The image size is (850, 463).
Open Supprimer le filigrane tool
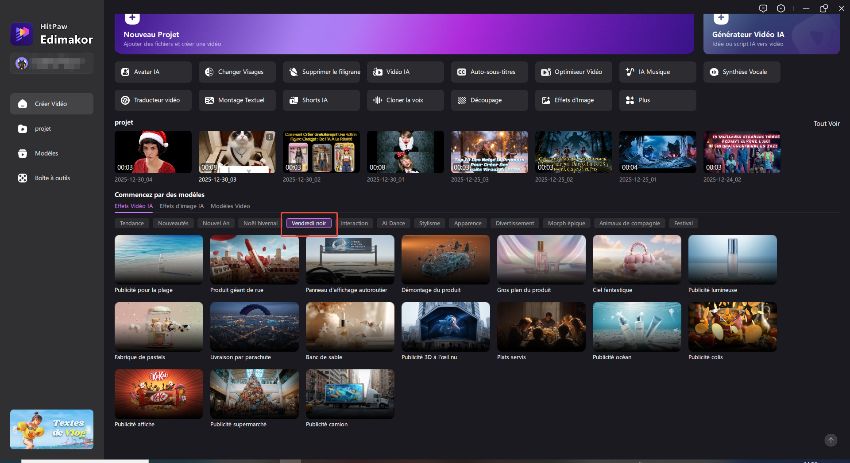(322, 72)
